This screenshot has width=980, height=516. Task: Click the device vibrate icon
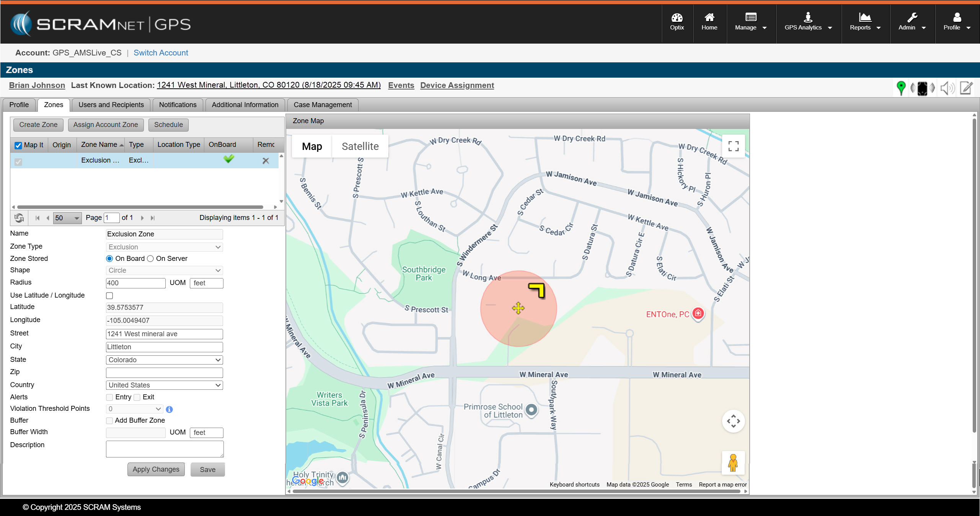pos(922,88)
